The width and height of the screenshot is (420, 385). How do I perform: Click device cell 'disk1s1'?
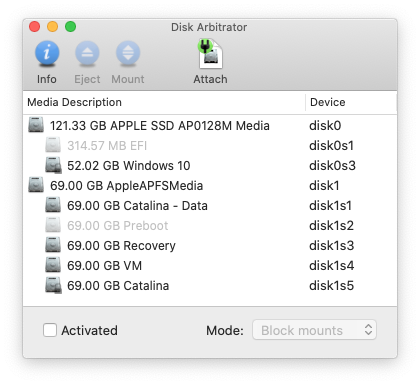[x=330, y=206]
